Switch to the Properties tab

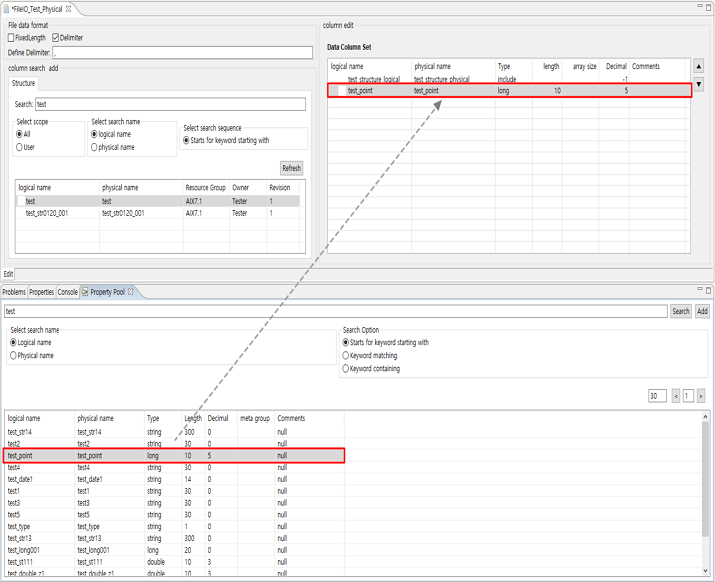[41, 292]
